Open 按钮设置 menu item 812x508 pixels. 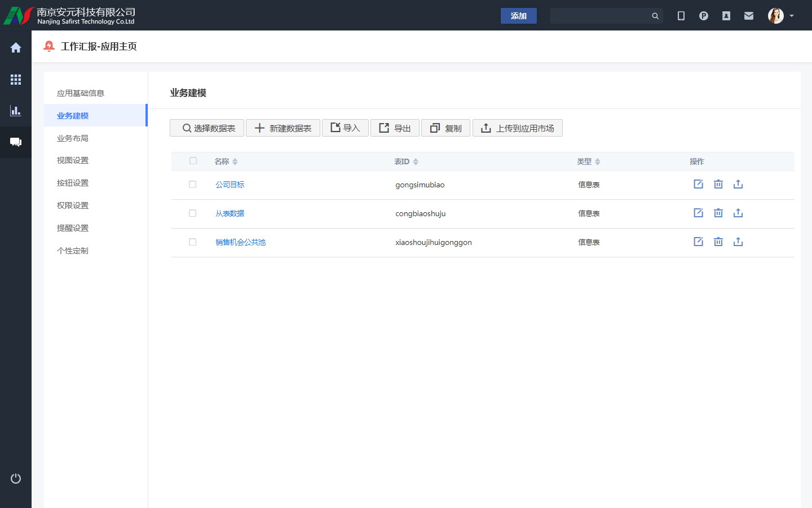click(x=96, y=183)
